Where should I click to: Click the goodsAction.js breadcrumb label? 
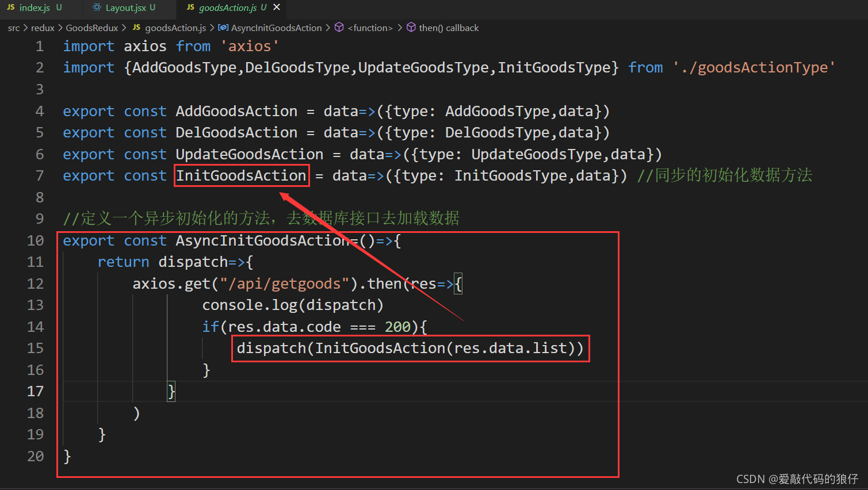coord(175,27)
